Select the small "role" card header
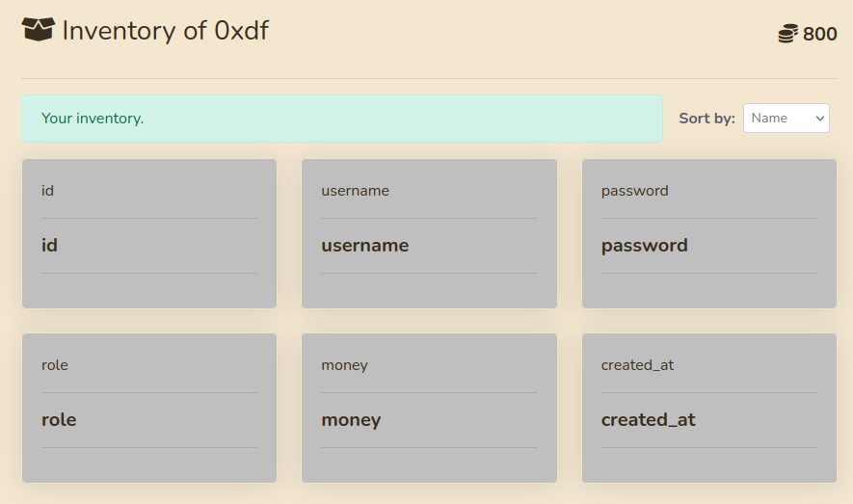 [x=55, y=365]
